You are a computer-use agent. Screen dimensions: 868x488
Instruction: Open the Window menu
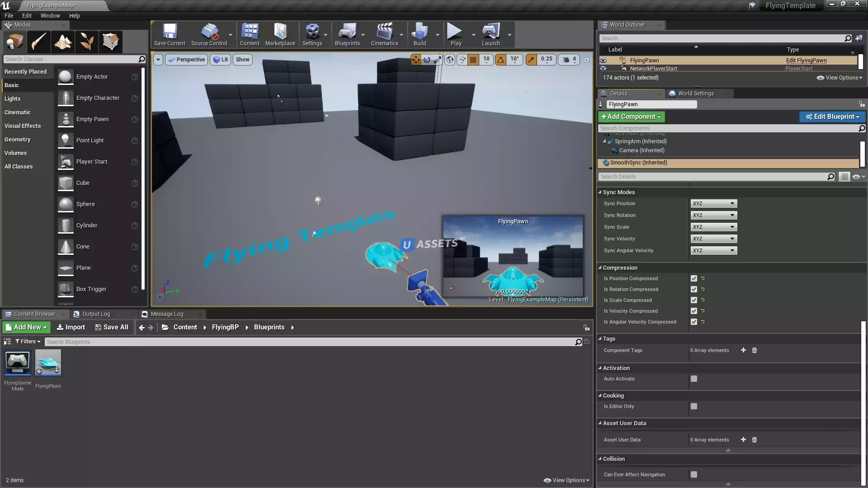click(x=50, y=15)
